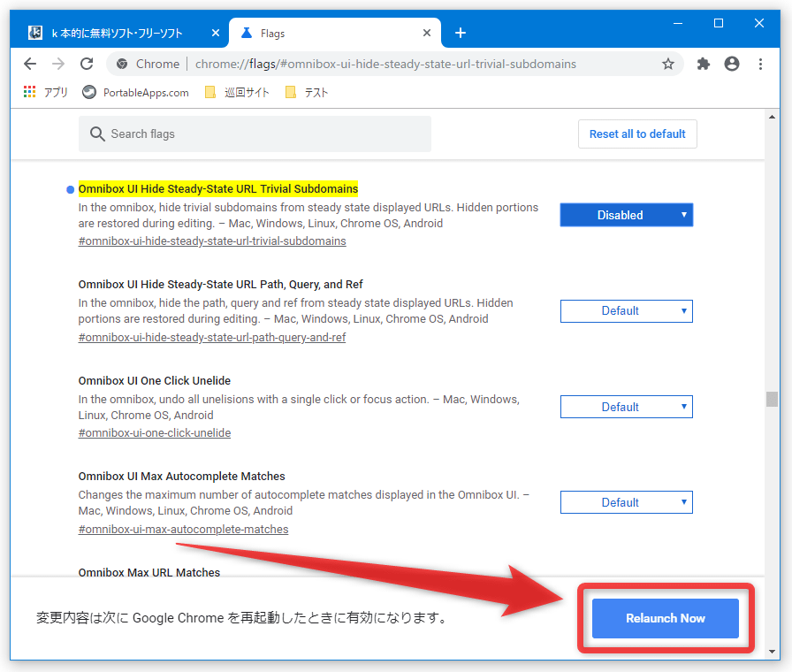Open Default dropdown for Path, Query, and Ref
This screenshot has height=672, width=792.
tap(627, 311)
